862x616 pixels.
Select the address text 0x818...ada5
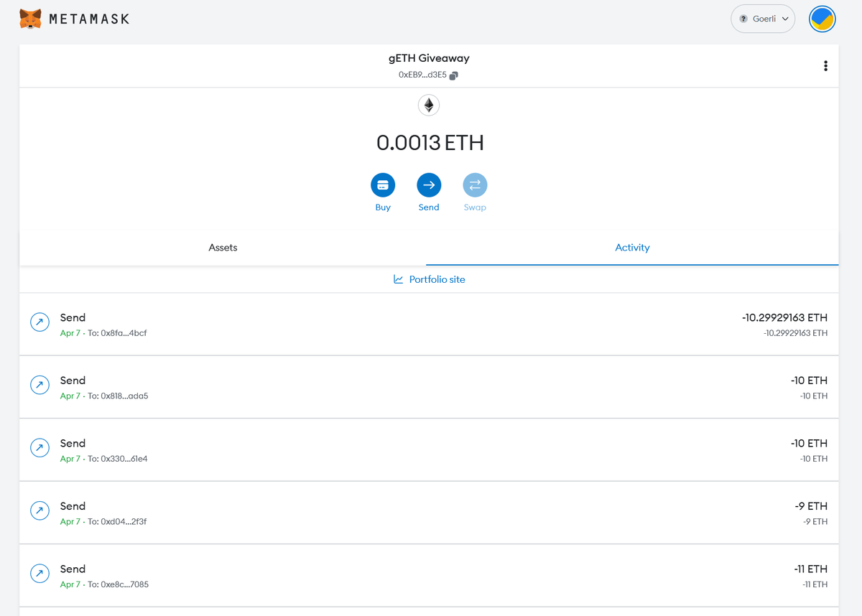(x=125, y=396)
